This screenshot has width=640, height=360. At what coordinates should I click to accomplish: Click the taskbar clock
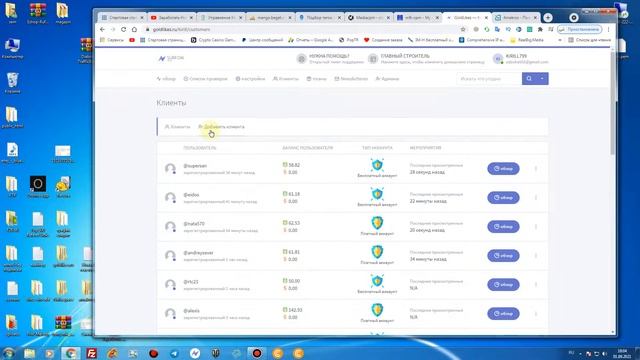click(622, 353)
